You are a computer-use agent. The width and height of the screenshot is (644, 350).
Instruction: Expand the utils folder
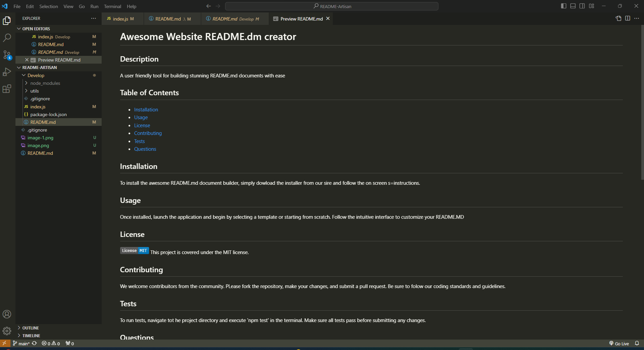59,91
